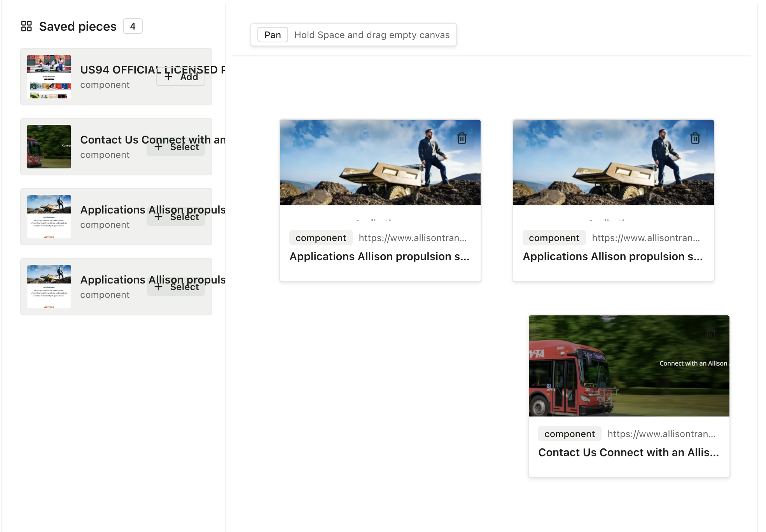The width and height of the screenshot is (766, 532).
Task: Click 'component' label under US94 title
Action: point(105,85)
